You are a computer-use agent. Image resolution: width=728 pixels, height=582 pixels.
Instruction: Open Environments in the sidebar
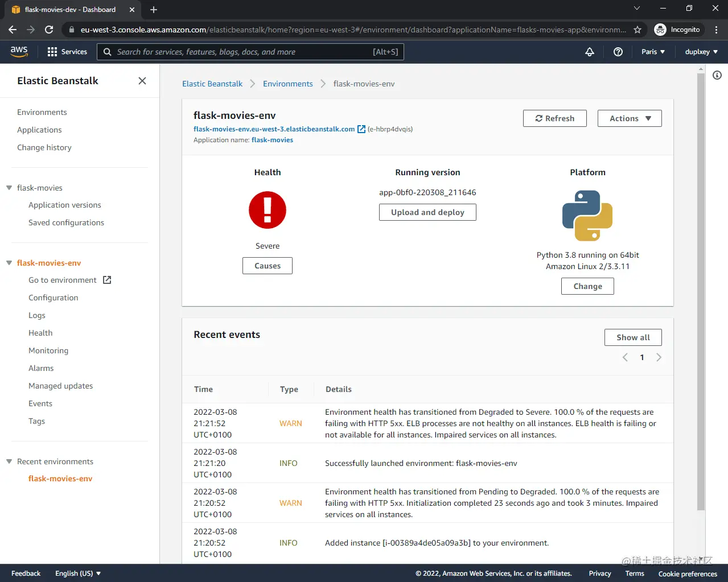(x=42, y=112)
